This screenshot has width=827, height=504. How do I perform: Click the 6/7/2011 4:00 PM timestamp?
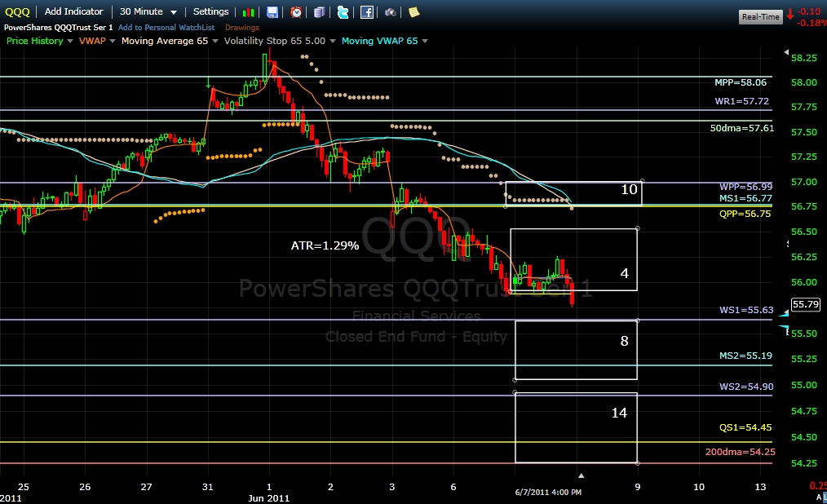[548, 493]
